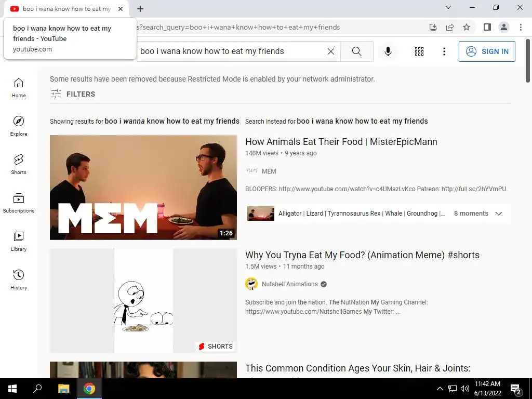Click Nutshell Animations channel avatar
The image size is (532, 399).
click(251, 284)
